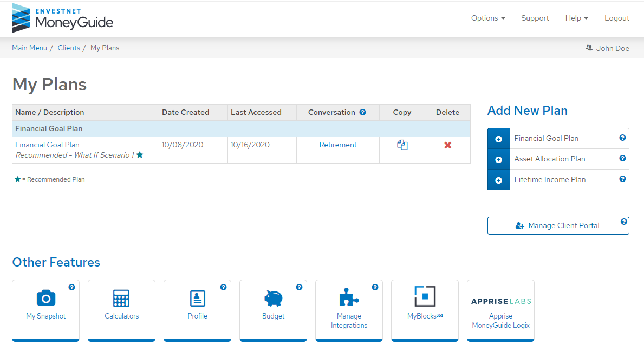644x363 pixels.
Task: Launch the MyBlocks feature
Action: point(425,305)
